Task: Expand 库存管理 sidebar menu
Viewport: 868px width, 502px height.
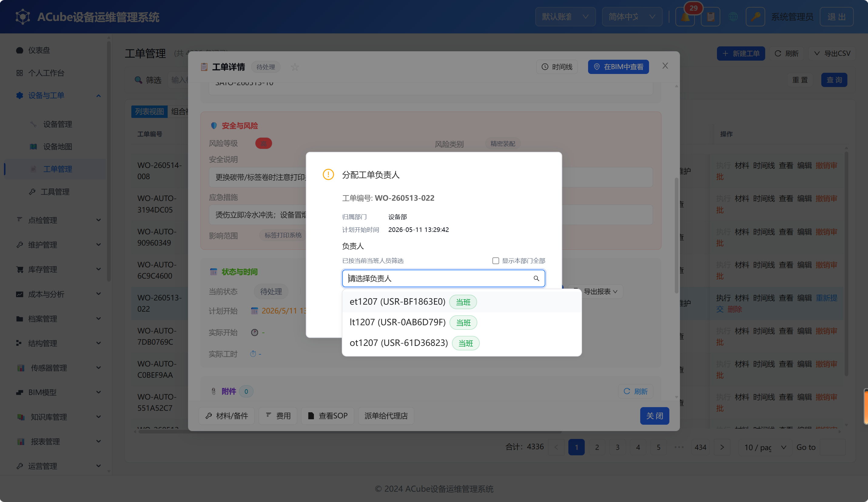Action: [x=59, y=269]
